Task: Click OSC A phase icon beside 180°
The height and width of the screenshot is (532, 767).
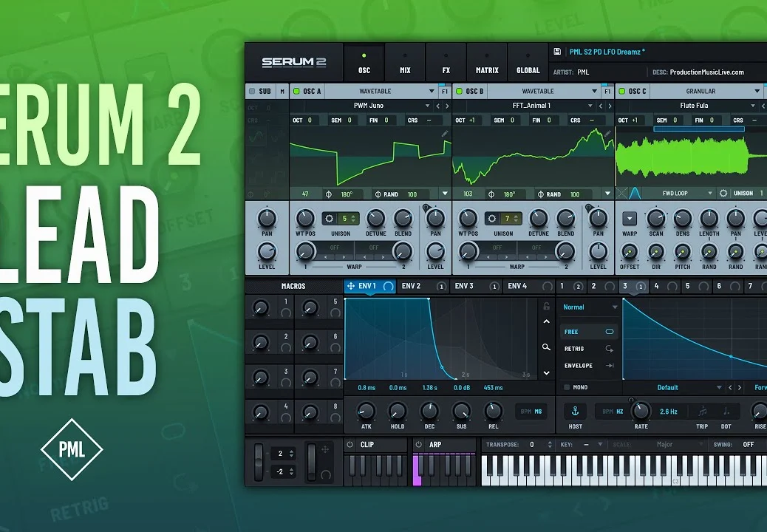Action: tap(329, 194)
